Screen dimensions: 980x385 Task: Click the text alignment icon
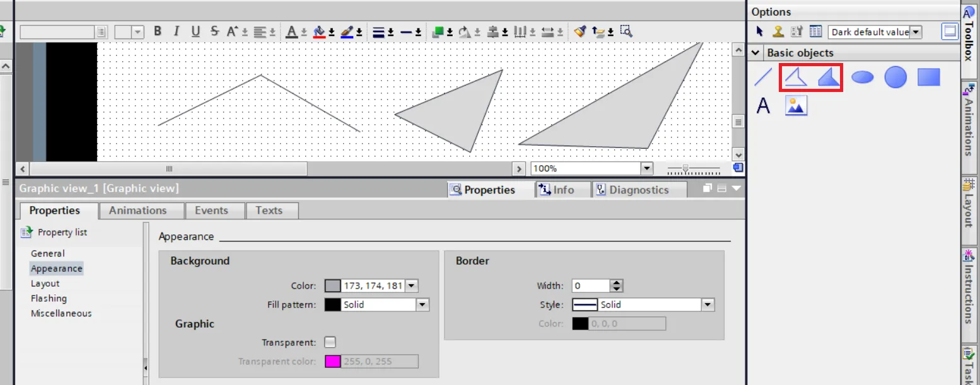(x=260, y=32)
